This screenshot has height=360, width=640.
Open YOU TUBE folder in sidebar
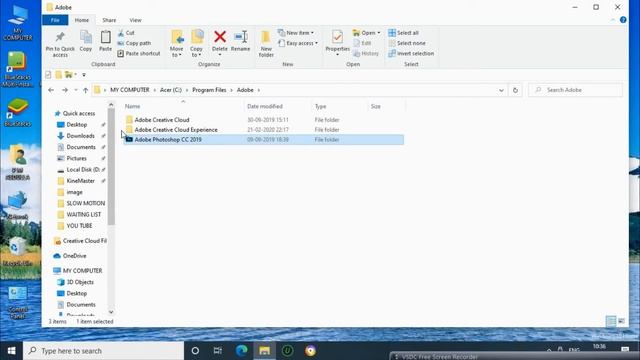[79, 226]
